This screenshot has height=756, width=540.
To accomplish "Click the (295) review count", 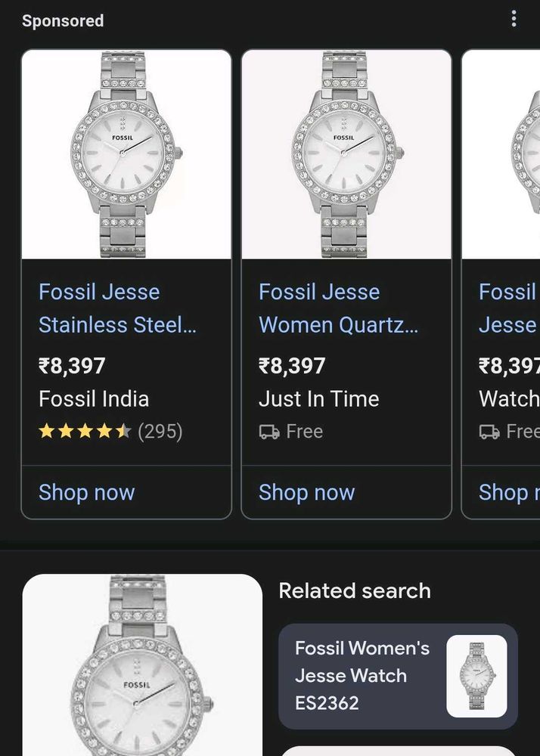I will (160, 432).
